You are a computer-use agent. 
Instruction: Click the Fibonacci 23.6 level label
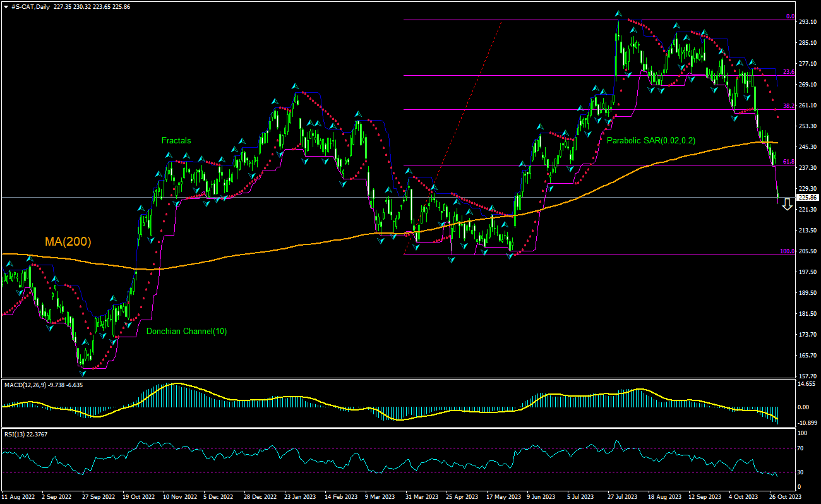tap(788, 71)
